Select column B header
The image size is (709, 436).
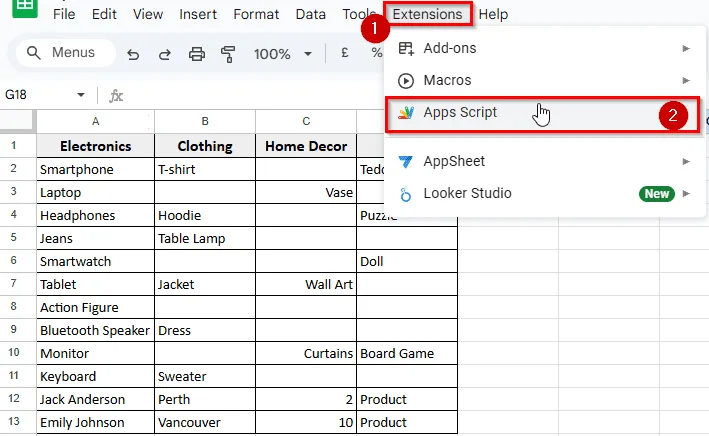[205, 121]
